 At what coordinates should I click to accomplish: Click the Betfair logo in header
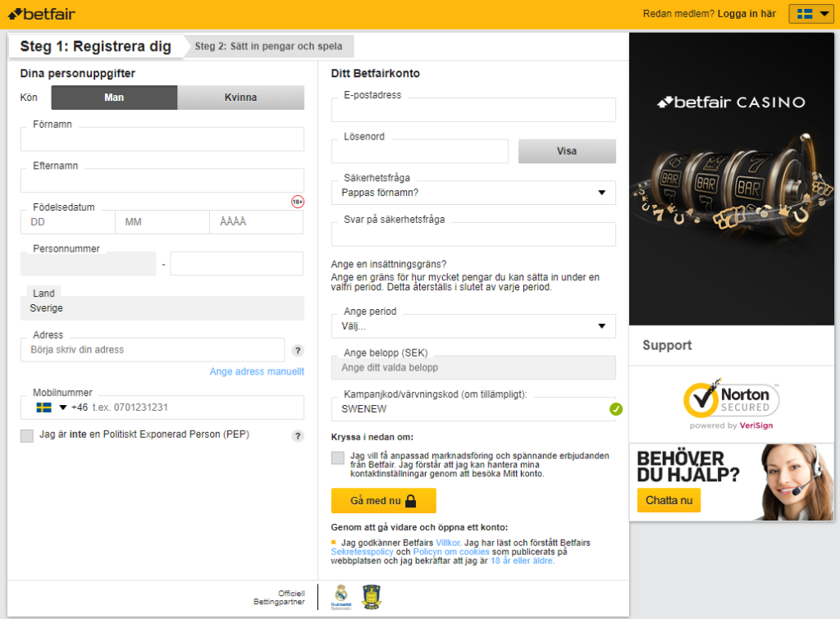tap(41, 14)
